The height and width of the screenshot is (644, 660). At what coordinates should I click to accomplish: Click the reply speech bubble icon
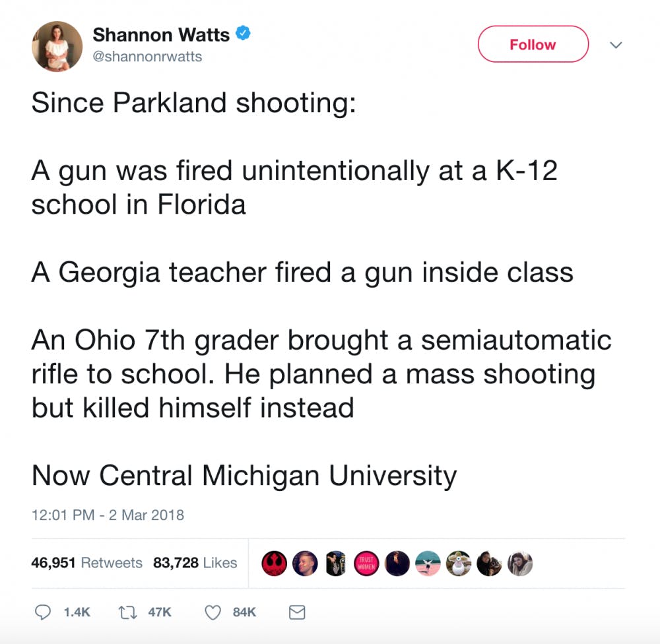[43, 612]
